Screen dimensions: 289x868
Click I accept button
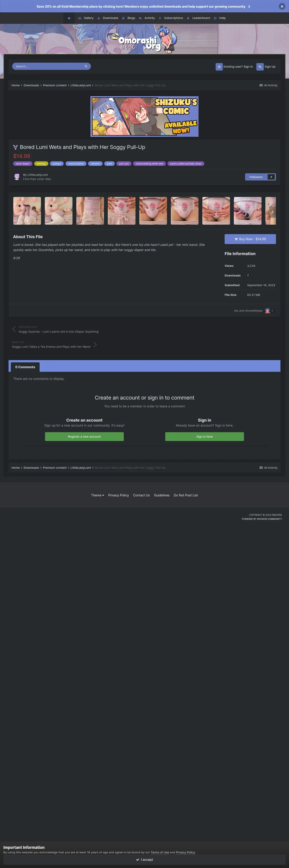pyautogui.click(x=144, y=860)
